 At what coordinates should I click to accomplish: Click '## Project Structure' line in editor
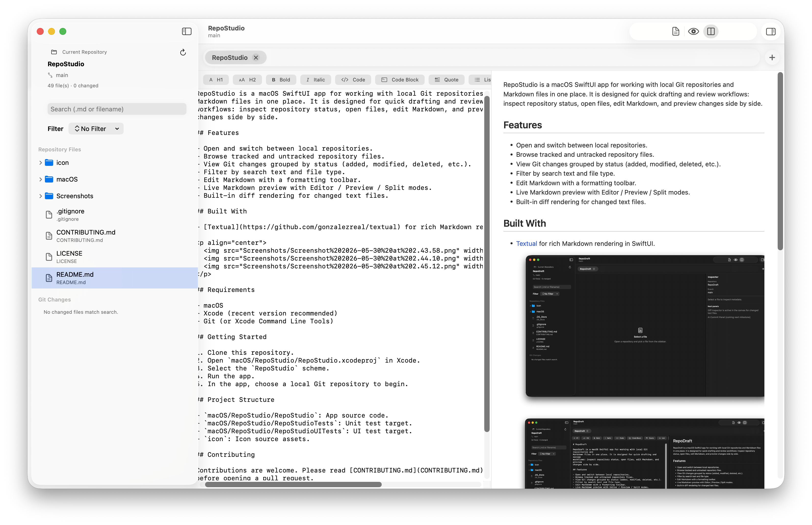(236, 400)
